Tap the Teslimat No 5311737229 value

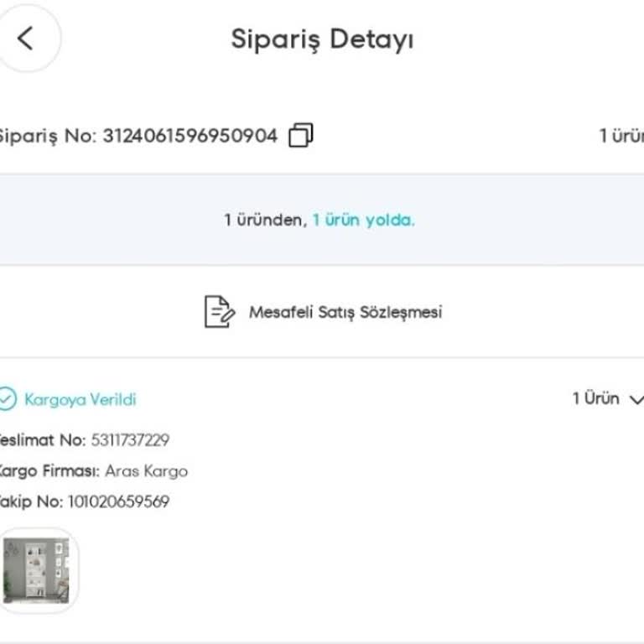[x=130, y=440]
